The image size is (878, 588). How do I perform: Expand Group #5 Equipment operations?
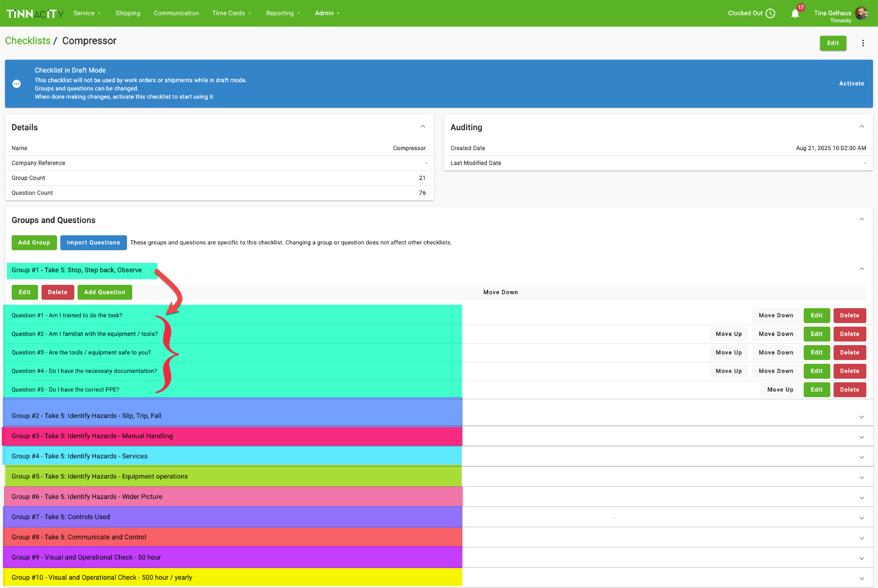click(862, 478)
